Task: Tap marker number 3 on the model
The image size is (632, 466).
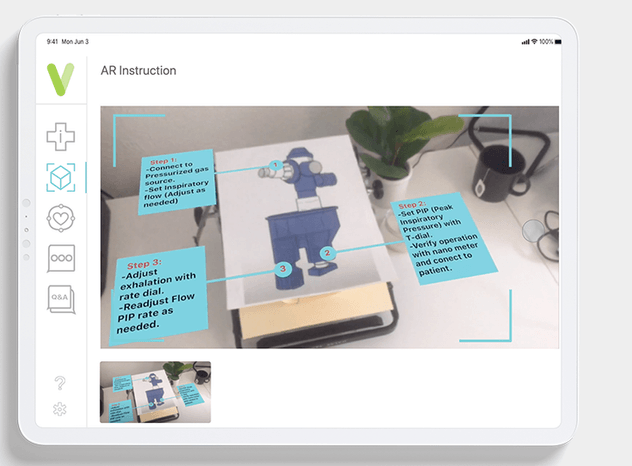Action: coord(283,268)
